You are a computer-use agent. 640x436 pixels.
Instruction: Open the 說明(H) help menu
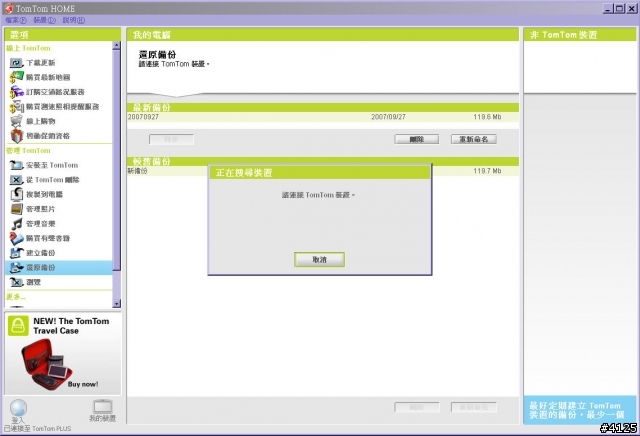[x=74, y=20]
